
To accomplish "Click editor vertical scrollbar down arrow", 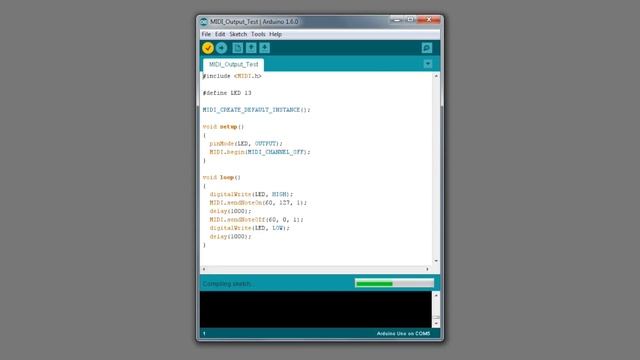I will click(436, 261).
